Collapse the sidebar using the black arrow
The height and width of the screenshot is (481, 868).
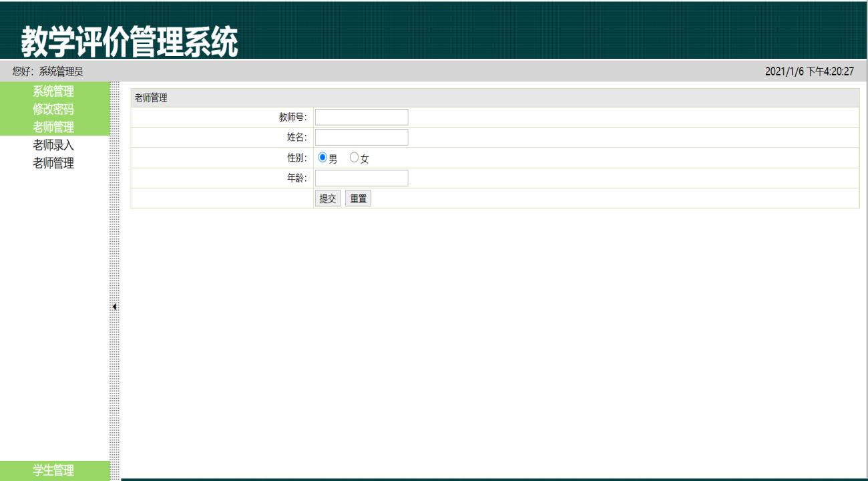(115, 307)
